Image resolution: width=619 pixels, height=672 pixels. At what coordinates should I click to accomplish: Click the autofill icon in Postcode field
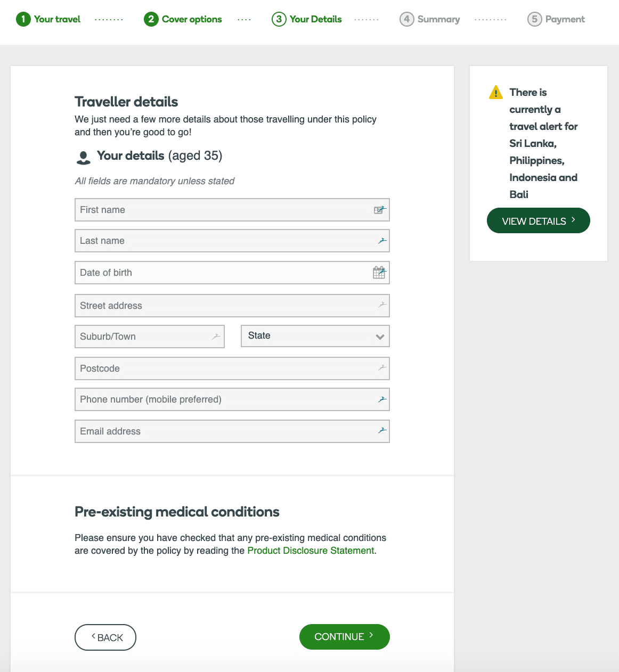coord(382,368)
